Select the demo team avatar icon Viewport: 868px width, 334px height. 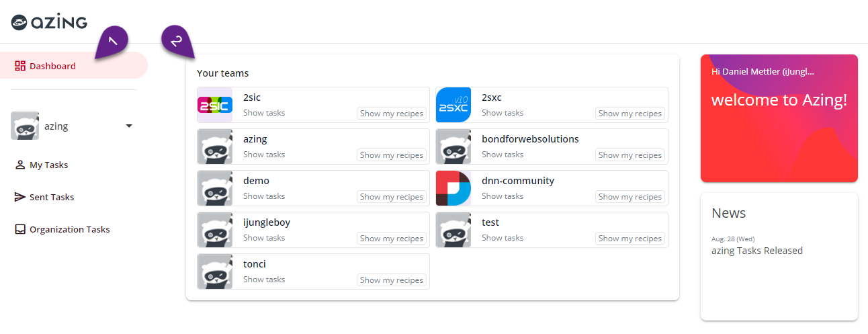coord(215,188)
